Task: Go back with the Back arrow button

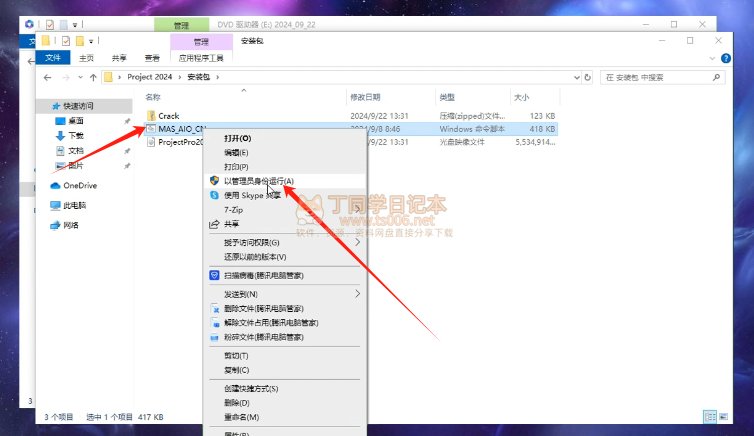Action: tap(47, 77)
